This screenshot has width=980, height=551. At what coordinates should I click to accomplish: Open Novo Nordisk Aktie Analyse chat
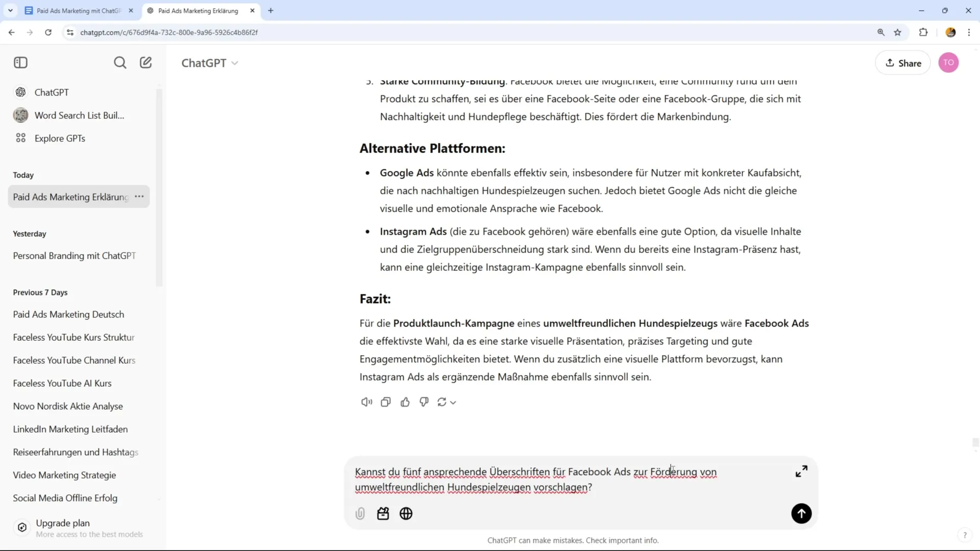click(68, 406)
